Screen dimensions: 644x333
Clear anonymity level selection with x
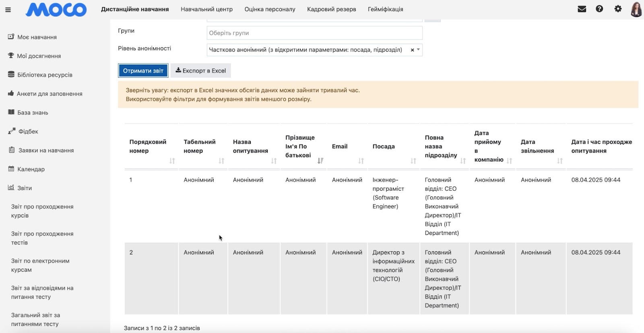point(412,50)
